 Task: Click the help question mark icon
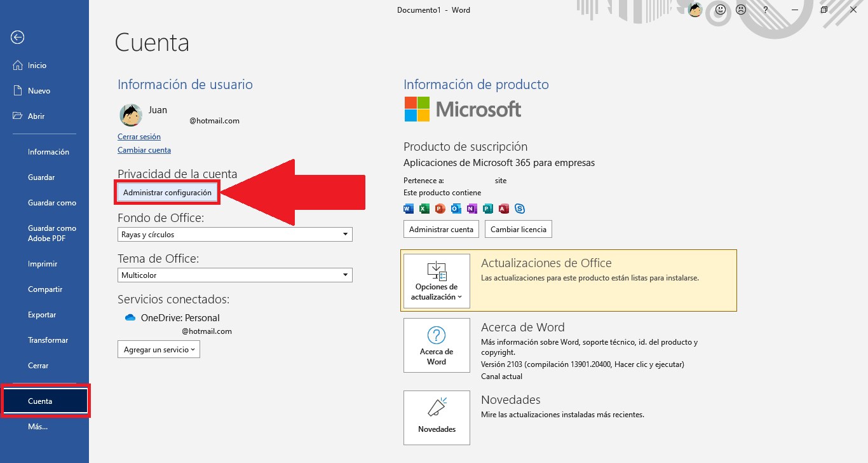point(766,10)
